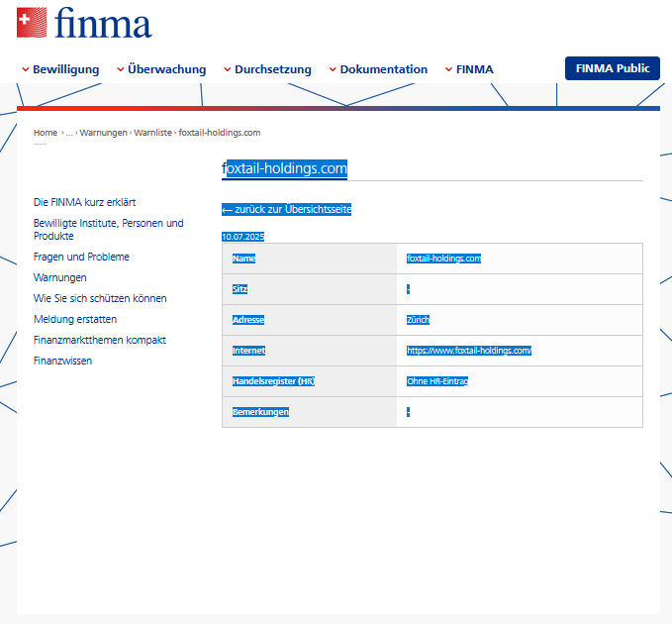Image resolution: width=672 pixels, height=624 pixels.
Task: Expand the breadcrumb ellipsis
Action: [x=69, y=133]
